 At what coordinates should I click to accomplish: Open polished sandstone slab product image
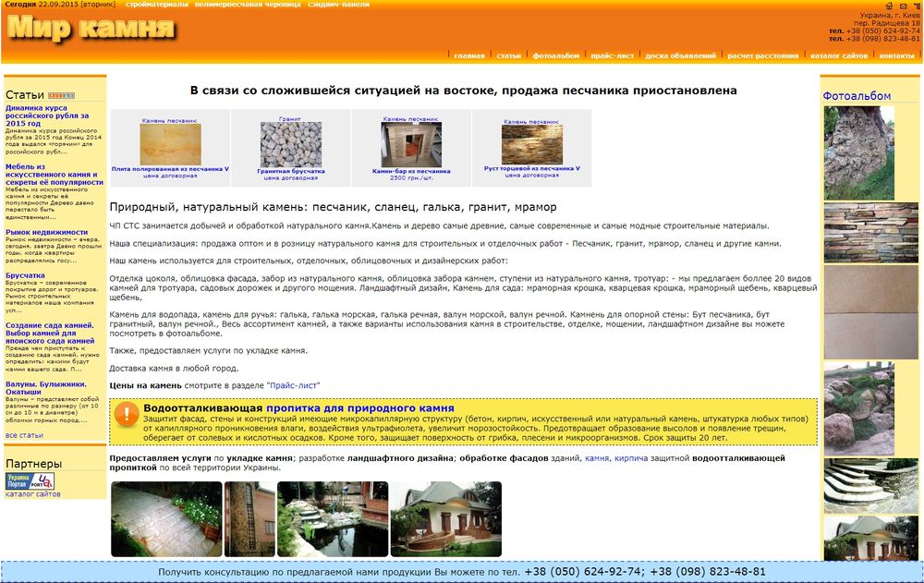click(x=170, y=145)
